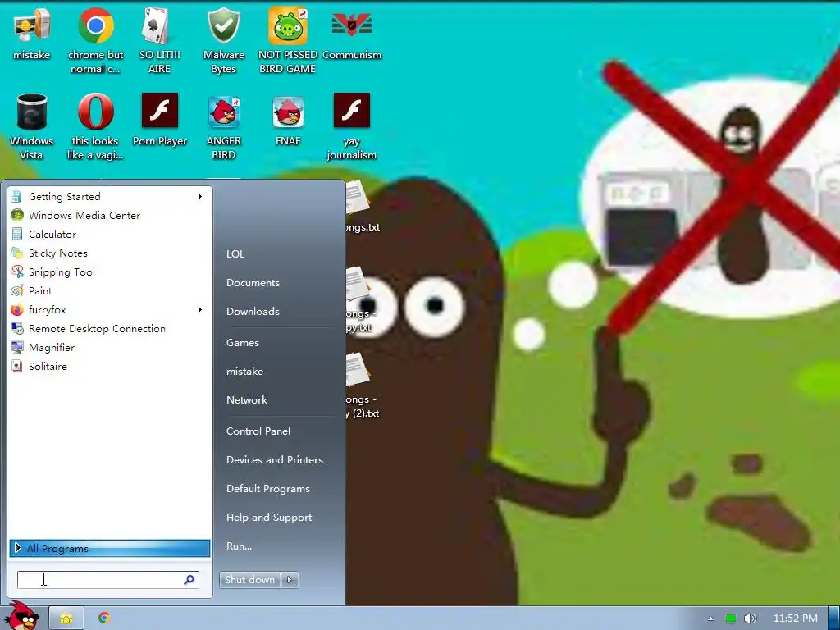Open Documents from Start menu
Image resolution: width=840 pixels, height=630 pixels.
point(253,283)
